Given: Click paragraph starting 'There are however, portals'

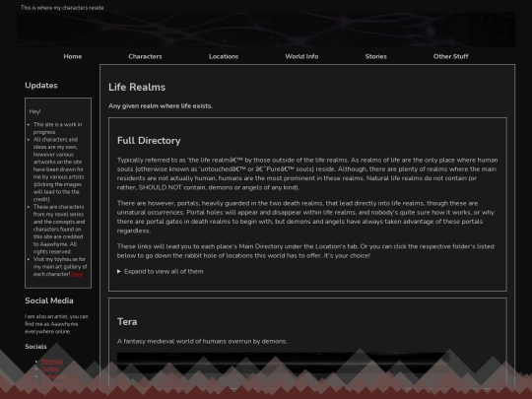Looking at the screenshot, I should pyautogui.click(x=305, y=217).
